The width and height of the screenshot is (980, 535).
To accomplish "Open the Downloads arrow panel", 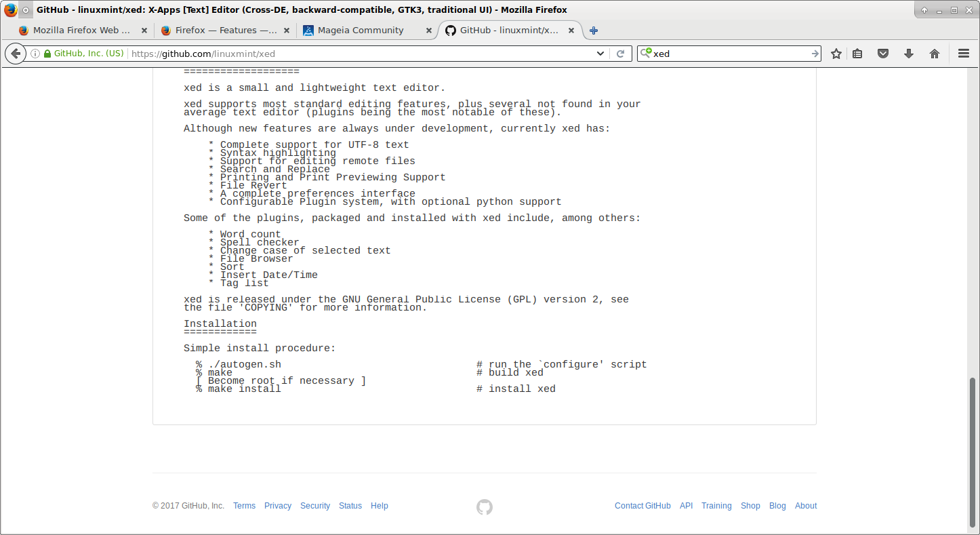I will (x=909, y=54).
